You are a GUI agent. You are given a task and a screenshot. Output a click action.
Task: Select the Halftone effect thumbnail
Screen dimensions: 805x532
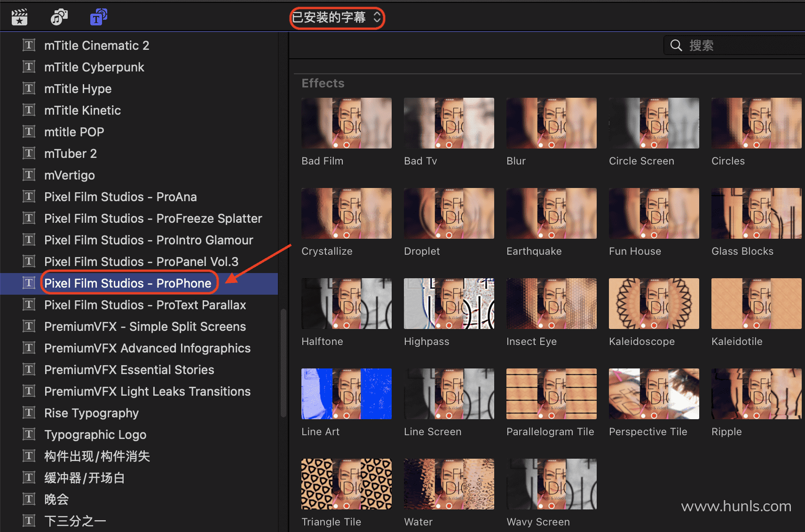tap(347, 304)
